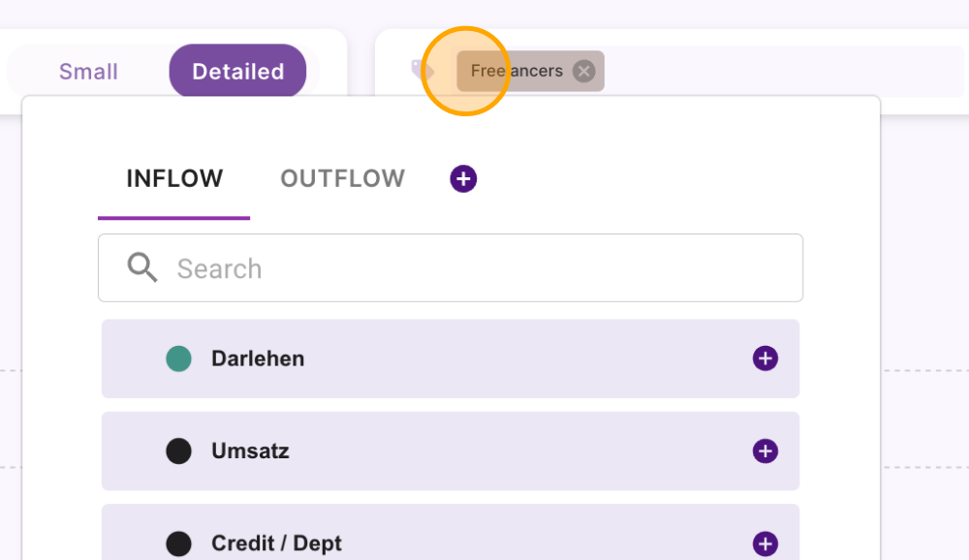Click the plus icon beside OUTFLOW
Image resolution: width=969 pixels, height=560 pixels.
coord(463,178)
